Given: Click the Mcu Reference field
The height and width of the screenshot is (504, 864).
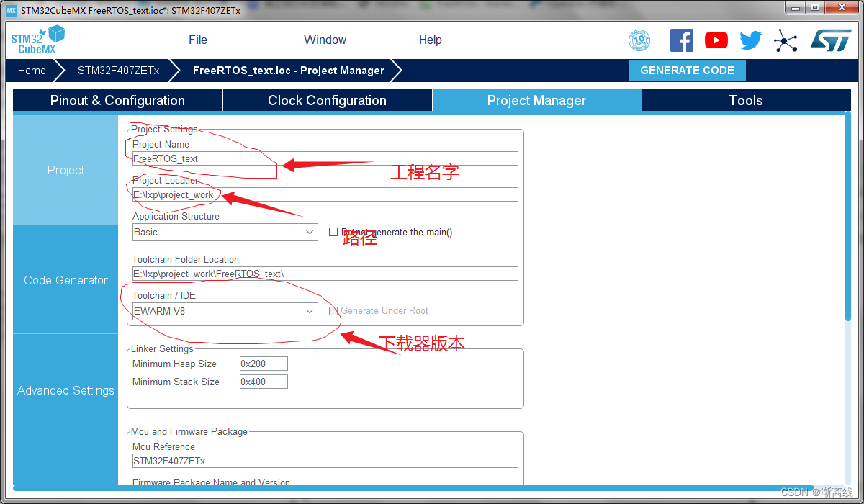Looking at the screenshot, I should pos(325,461).
